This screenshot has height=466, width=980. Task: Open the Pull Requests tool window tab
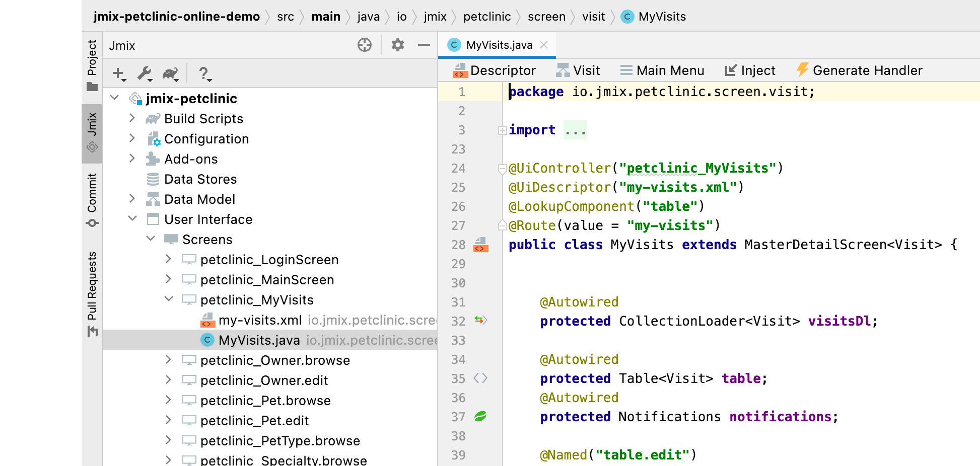[92, 293]
